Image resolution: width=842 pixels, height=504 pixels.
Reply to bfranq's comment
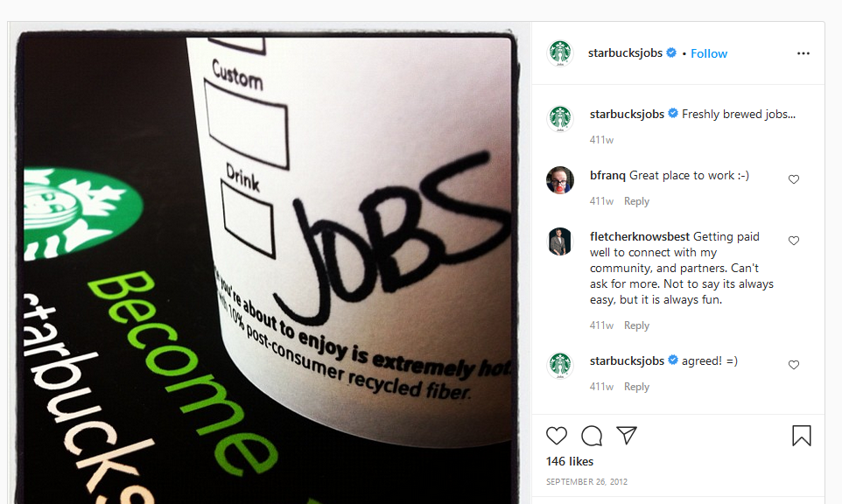point(636,200)
